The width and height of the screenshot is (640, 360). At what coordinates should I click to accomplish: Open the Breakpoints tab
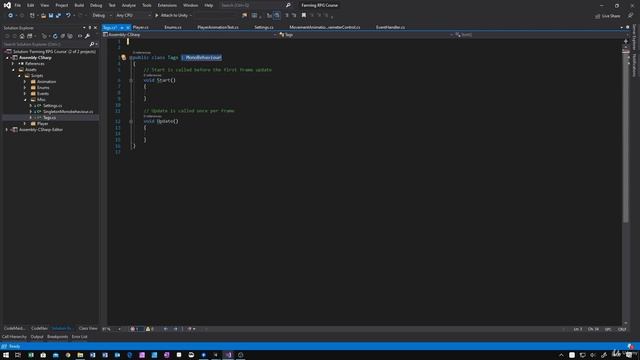point(58,337)
